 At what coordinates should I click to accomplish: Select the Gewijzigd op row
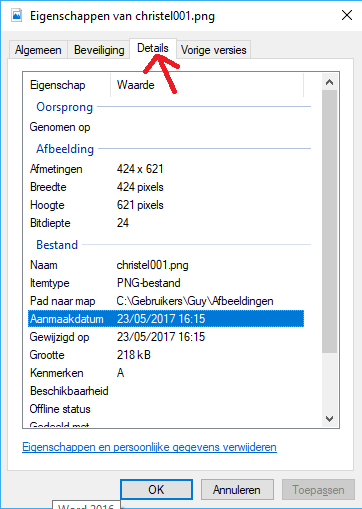pyautogui.click(x=166, y=337)
